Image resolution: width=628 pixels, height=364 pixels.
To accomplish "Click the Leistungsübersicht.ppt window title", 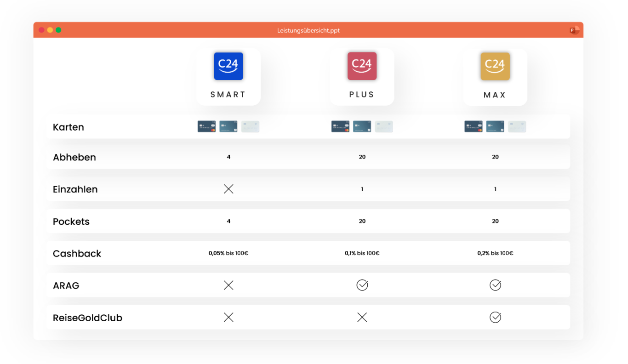I will click(308, 30).
